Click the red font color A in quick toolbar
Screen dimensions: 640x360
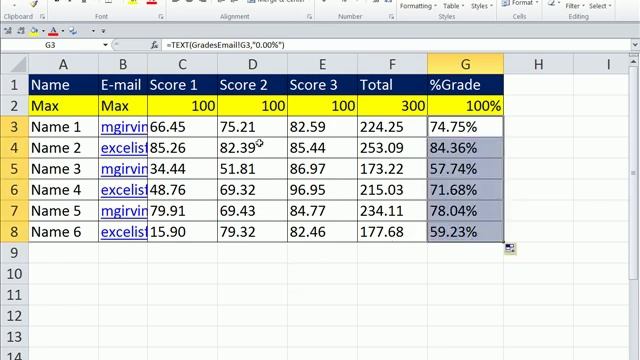(53, 31)
